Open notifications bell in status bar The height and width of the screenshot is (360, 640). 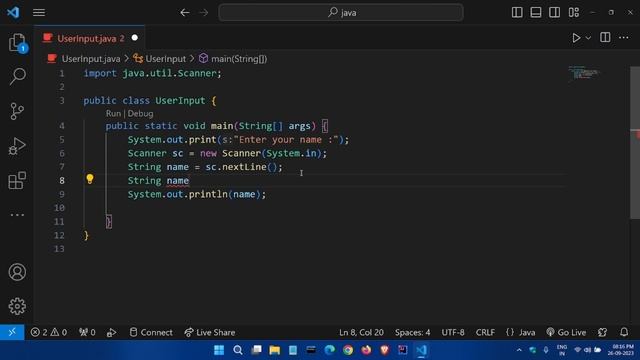pos(624,332)
